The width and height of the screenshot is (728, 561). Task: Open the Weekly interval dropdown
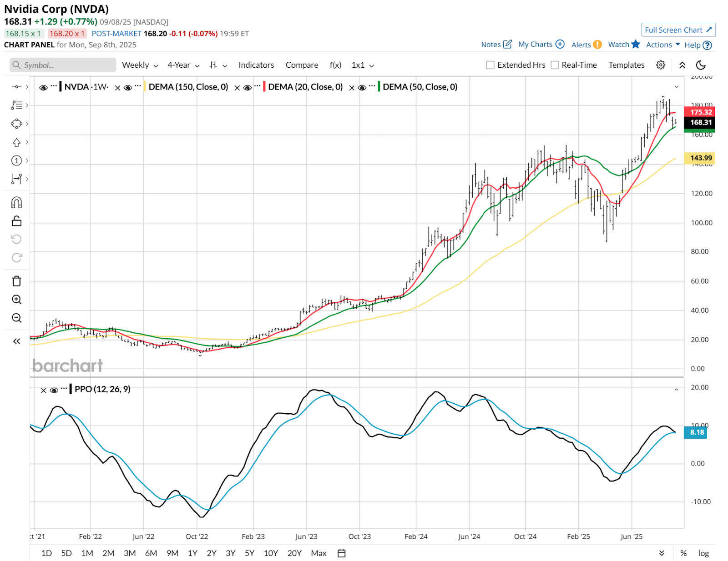pyautogui.click(x=140, y=65)
